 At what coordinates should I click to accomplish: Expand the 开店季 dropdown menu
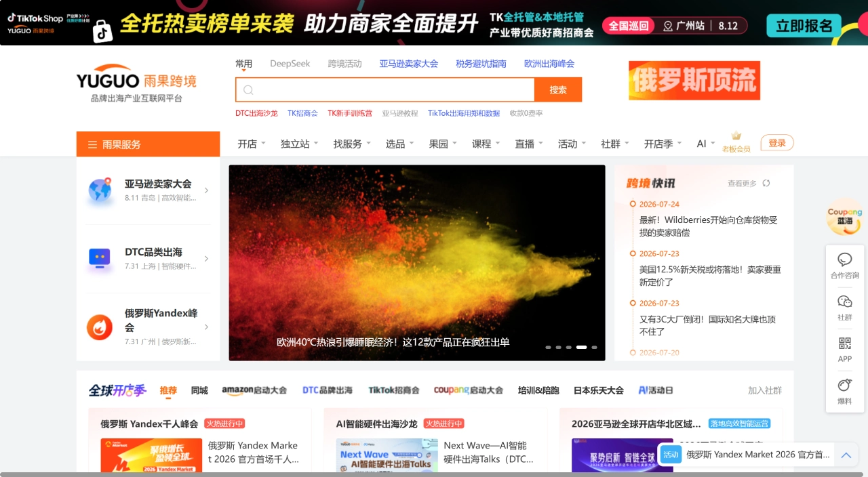663,144
